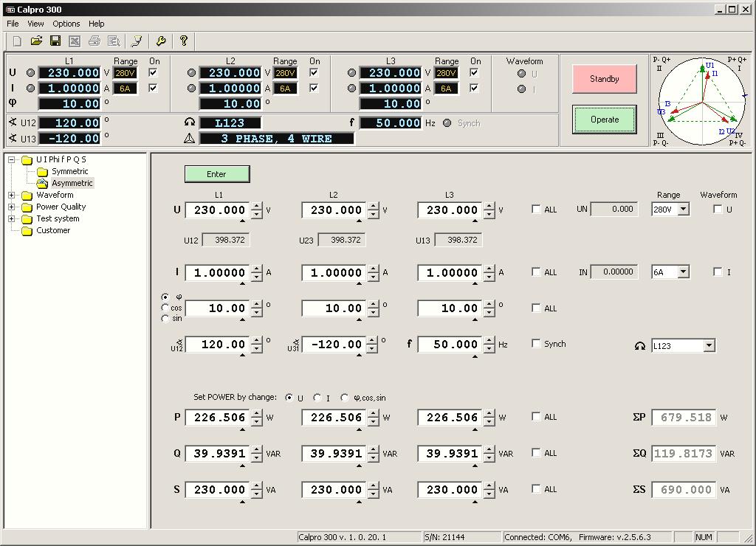The width and height of the screenshot is (756, 546).
Task: Click the U12 angle 120.00 input field
Action: coord(218,344)
